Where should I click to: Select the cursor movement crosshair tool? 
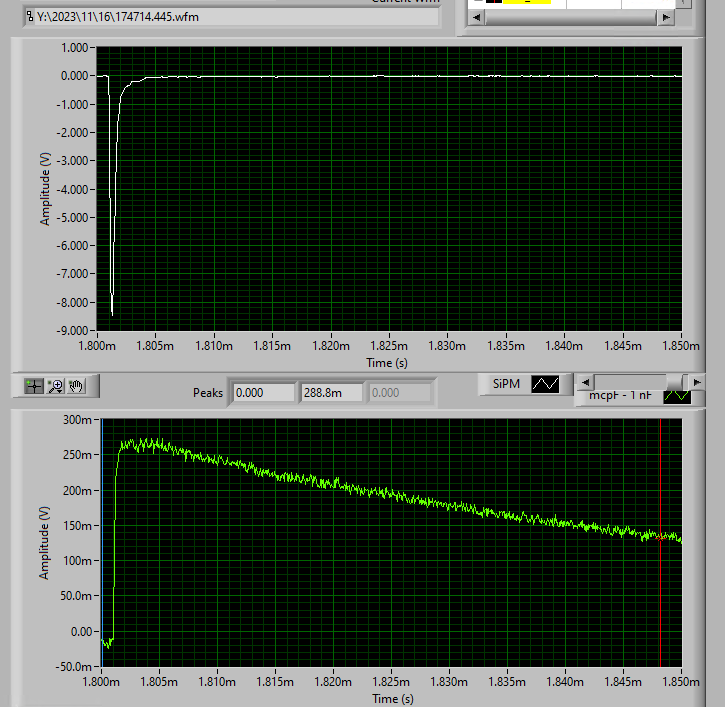(x=34, y=386)
